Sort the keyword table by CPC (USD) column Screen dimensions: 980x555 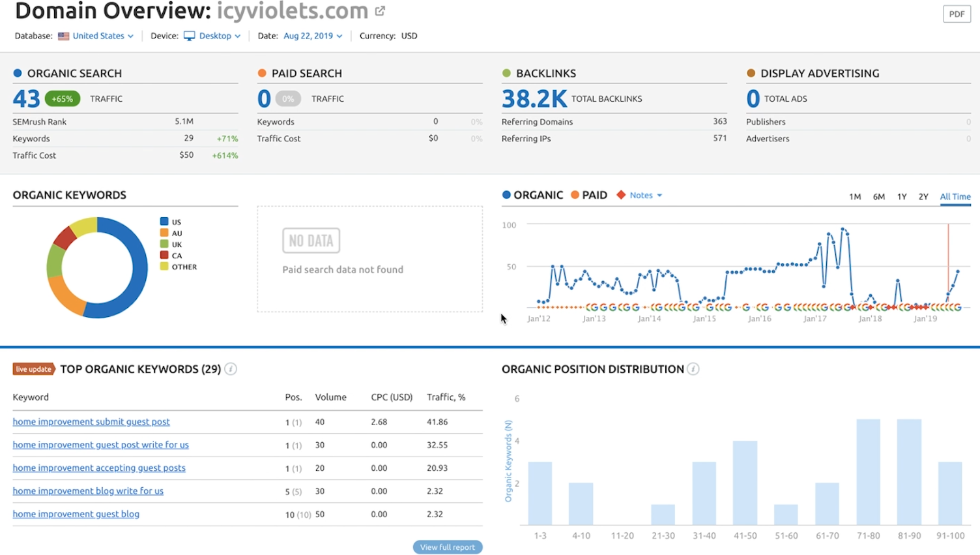pos(392,397)
